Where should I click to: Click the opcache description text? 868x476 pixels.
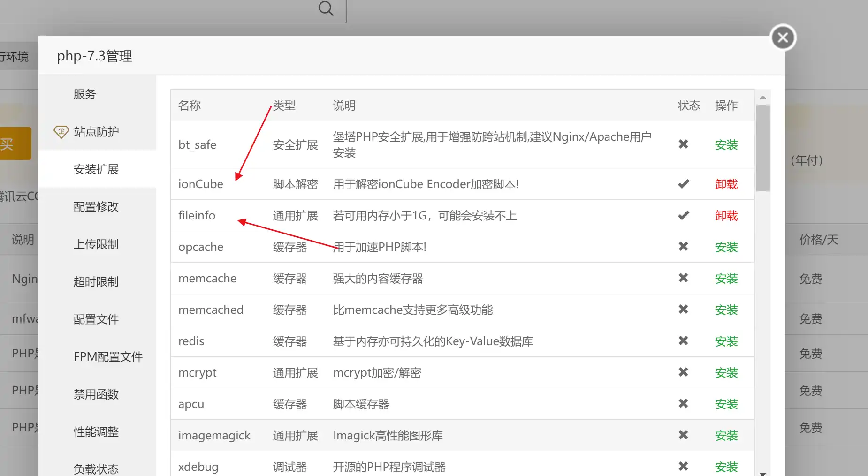[x=380, y=247]
